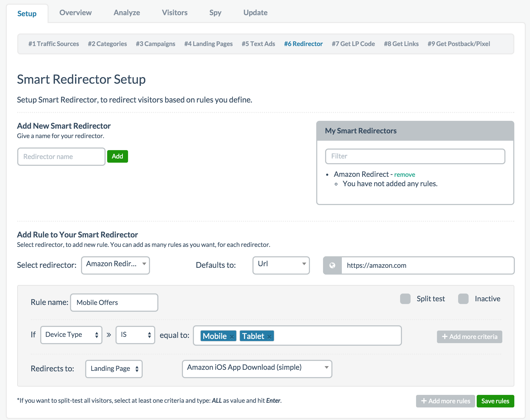This screenshot has width=530, height=420.
Task: Open the Landing Page redirect type dropdown
Action: tap(114, 369)
